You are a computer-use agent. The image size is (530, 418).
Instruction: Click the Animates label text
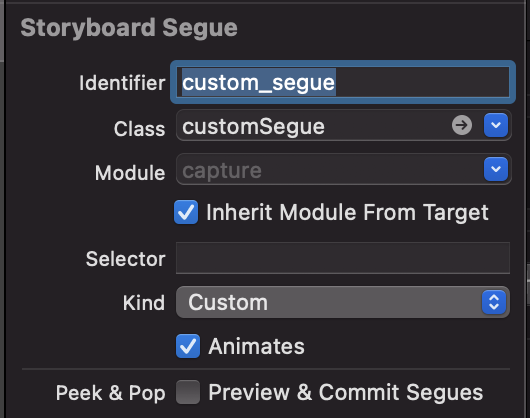click(257, 346)
